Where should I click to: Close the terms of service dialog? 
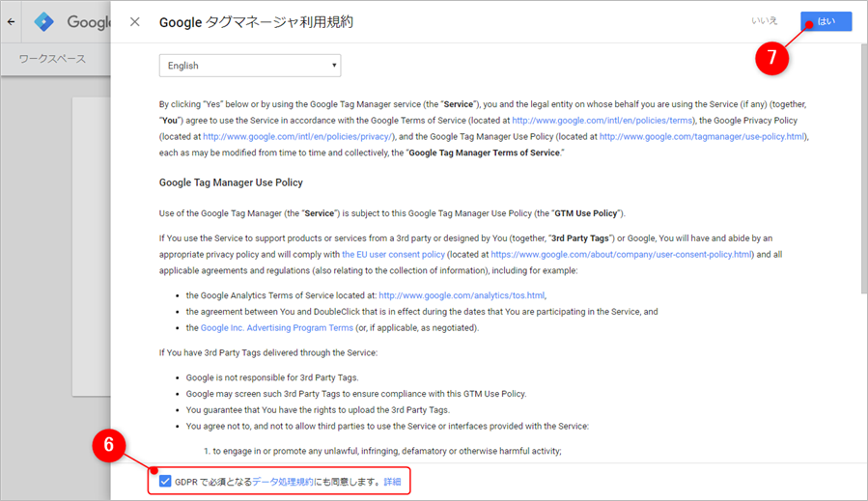135,22
